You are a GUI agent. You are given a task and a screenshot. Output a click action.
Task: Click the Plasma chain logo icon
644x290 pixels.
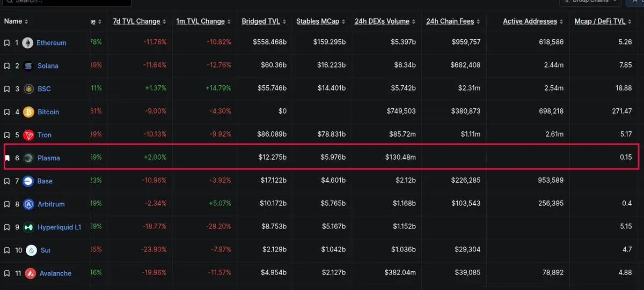coord(28,158)
